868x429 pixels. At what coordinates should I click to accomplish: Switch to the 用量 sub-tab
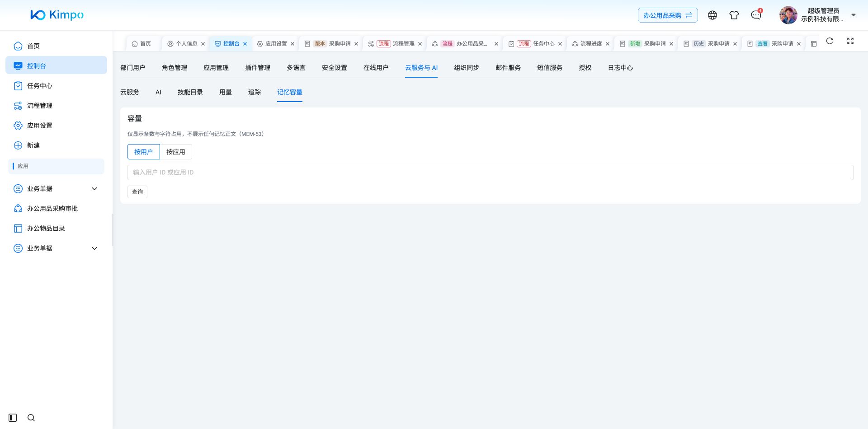pyautogui.click(x=226, y=92)
